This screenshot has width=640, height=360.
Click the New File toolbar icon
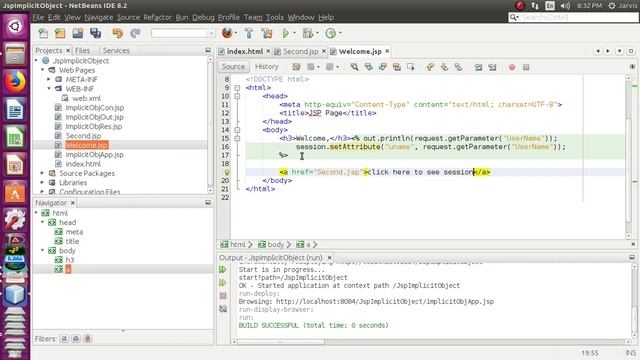[43, 33]
